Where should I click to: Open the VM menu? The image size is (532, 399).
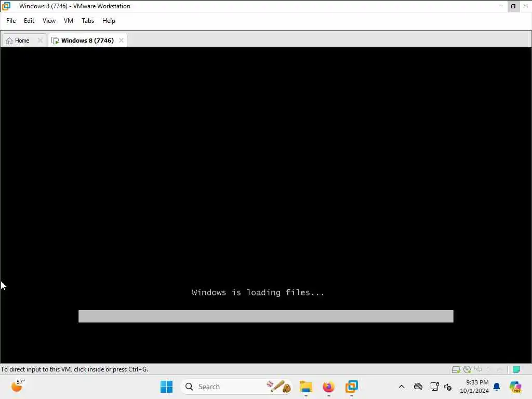click(69, 21)
